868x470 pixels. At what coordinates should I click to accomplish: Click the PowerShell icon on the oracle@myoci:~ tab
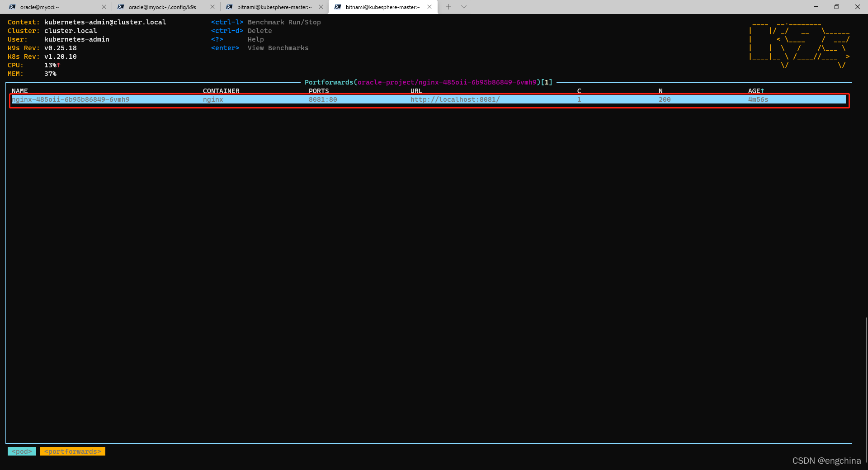coord(12,7)
